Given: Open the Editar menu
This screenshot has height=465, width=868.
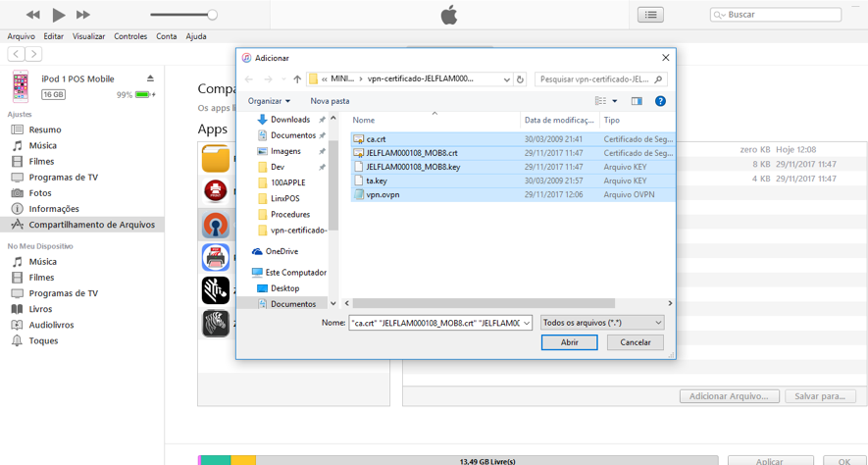Looking at the screenshot, I should 54,36.
